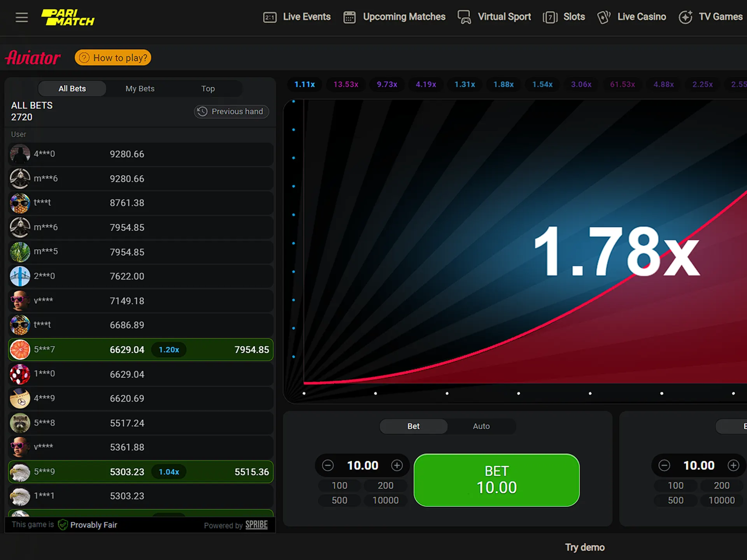747x560 pixels.
Task: Set second panel bet to 500
Action: point(675,500)
